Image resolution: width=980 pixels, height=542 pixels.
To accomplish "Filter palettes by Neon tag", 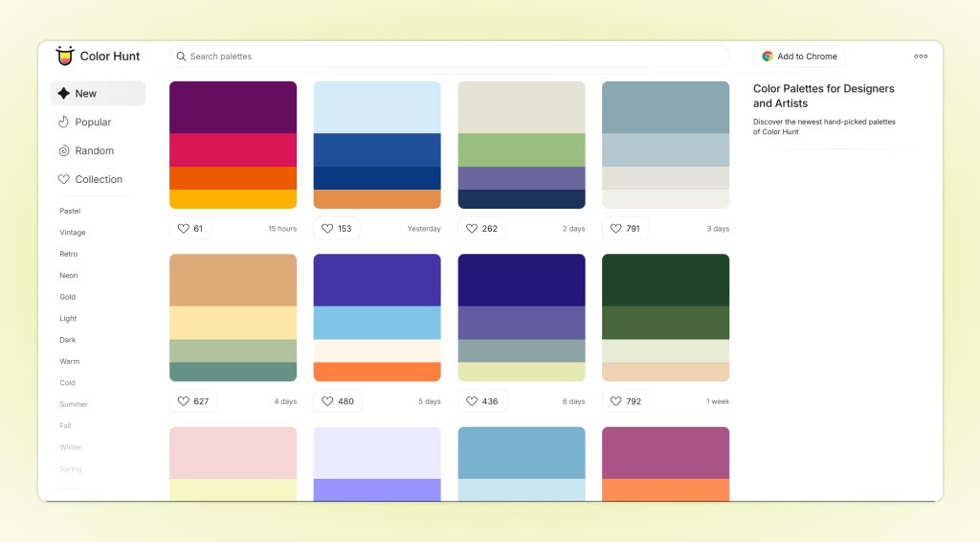I will (69, 276).
